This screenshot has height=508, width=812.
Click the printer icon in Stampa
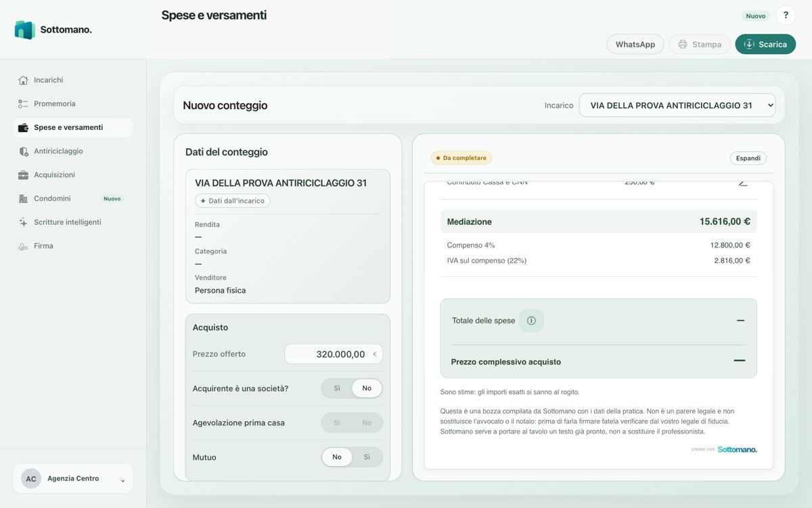point(683,44)
